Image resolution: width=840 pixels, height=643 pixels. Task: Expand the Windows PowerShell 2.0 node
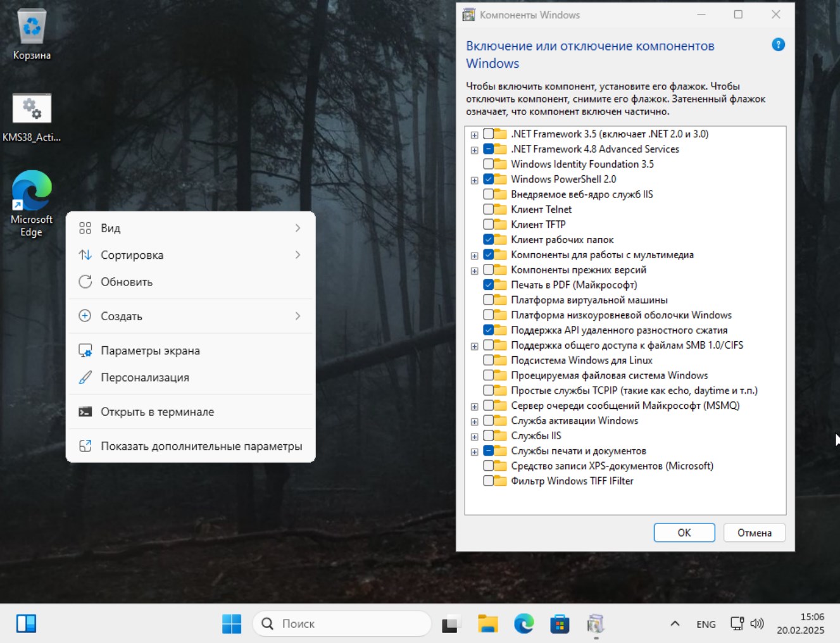[x=474, y=180]
